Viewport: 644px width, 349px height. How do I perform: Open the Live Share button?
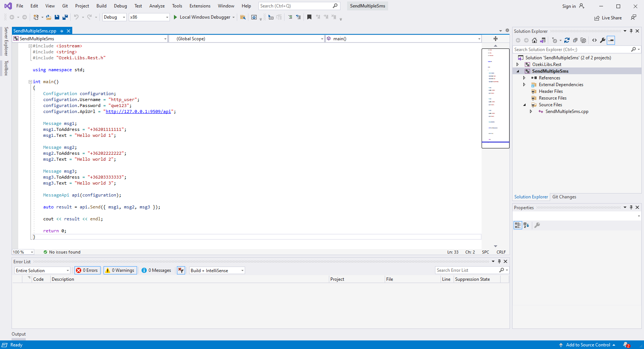(608, 18)
